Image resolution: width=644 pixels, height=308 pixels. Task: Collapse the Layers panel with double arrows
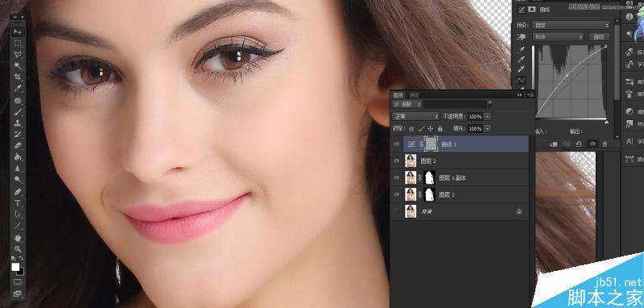point(520,94)
